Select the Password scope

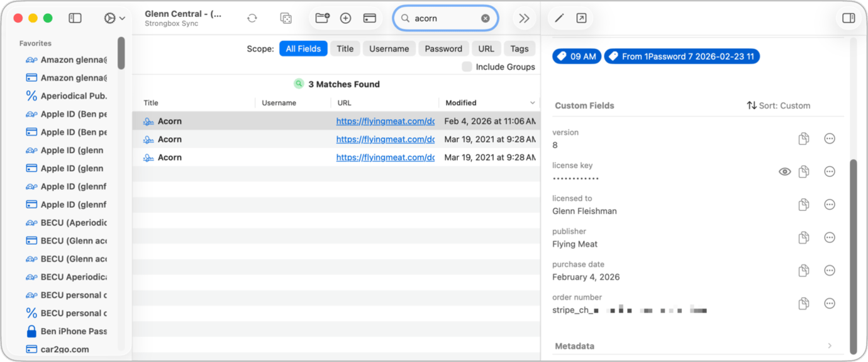443,48
